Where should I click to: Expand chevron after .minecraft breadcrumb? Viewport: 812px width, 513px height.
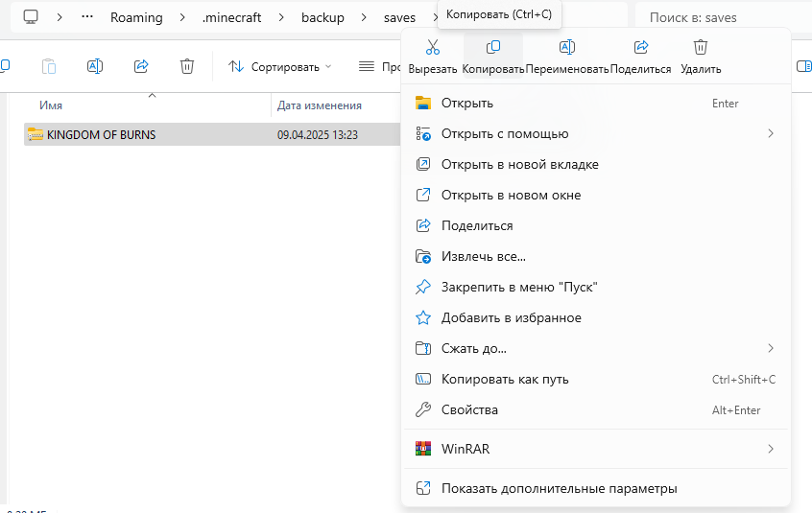[281, 17]
